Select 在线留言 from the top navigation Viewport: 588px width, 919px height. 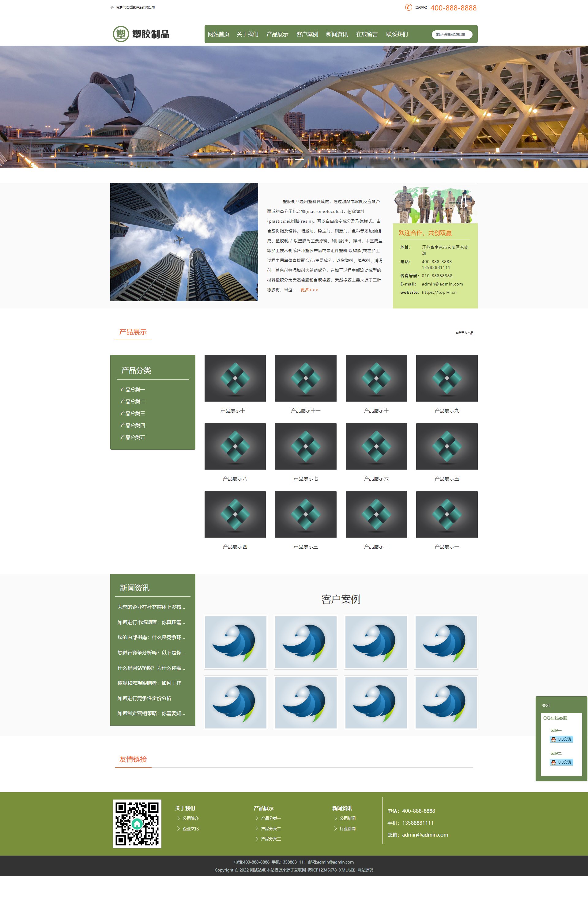(x=367, y=34)
